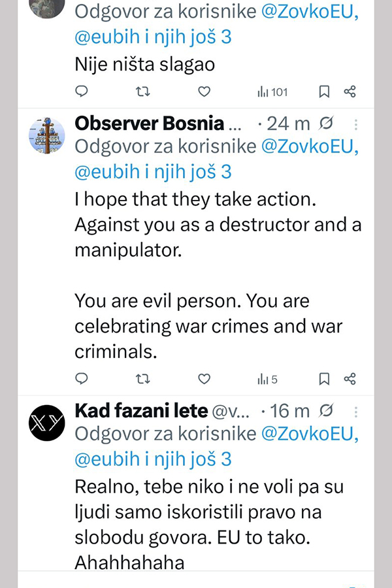The height and width of the screenshot is (588, 392).
Task: View analytics showing 101 views
Action: (272, 92)
